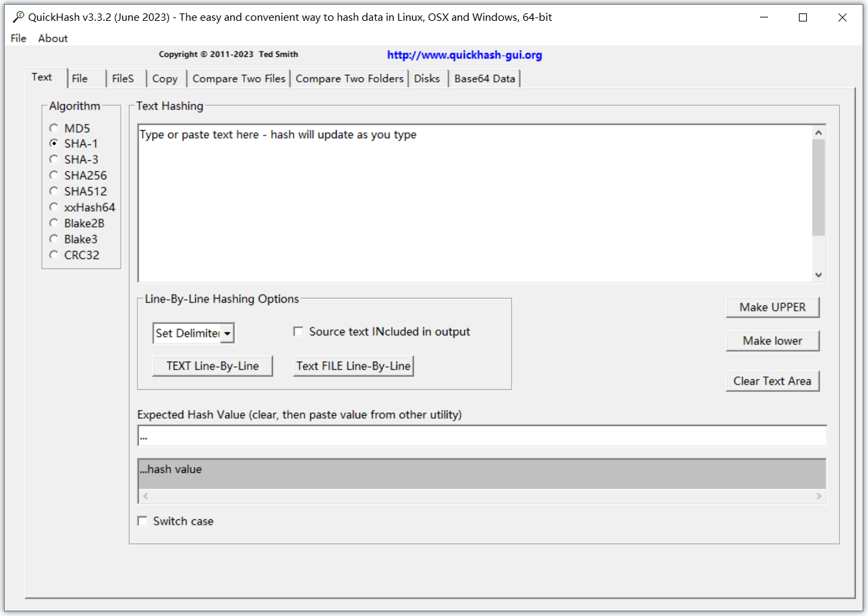Open the Compare Two Folders tab
This screenshot has width=868, height=616.
pos(349,79)
